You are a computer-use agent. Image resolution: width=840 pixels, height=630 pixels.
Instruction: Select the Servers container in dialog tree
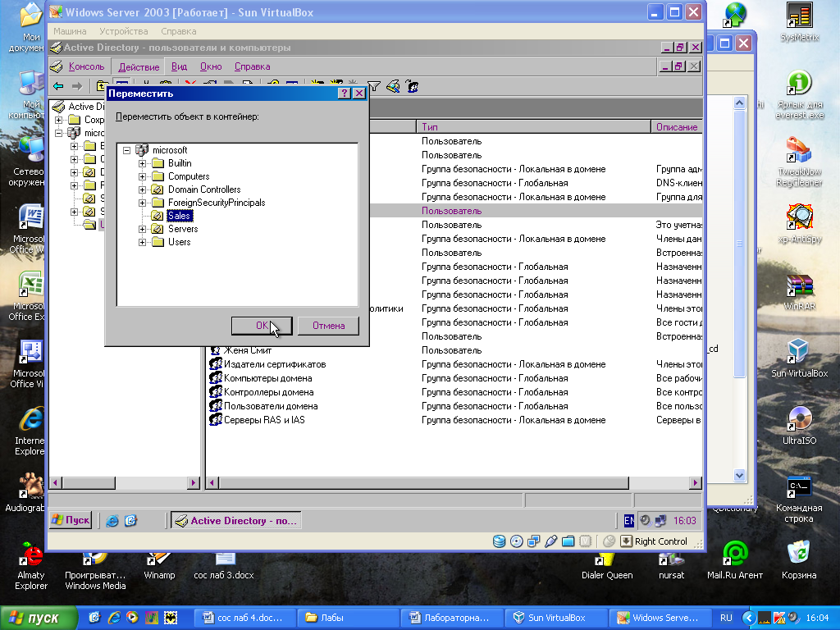(x=183, y=230)
